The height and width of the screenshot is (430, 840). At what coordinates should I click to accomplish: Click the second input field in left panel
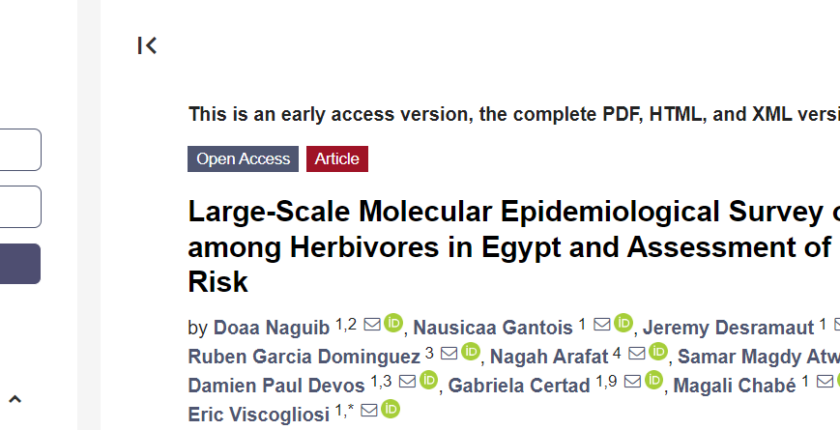[x=20, y=207]
